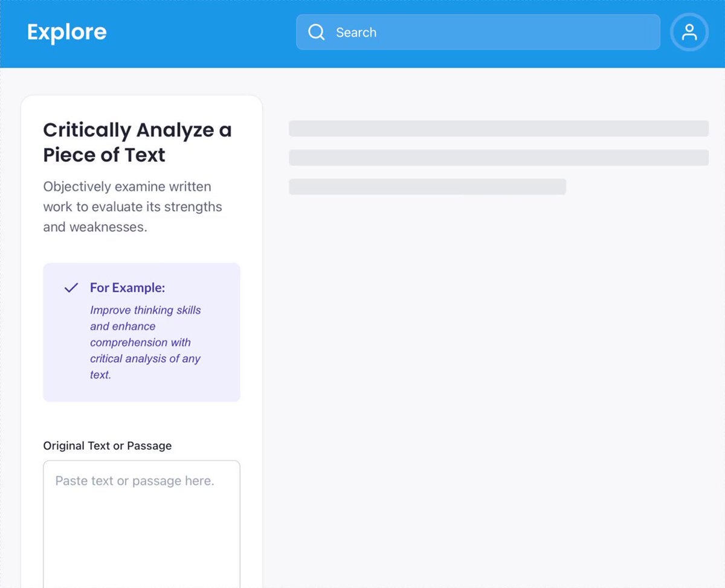
Task: Focus the Search input field
Action: pos(478,32)
